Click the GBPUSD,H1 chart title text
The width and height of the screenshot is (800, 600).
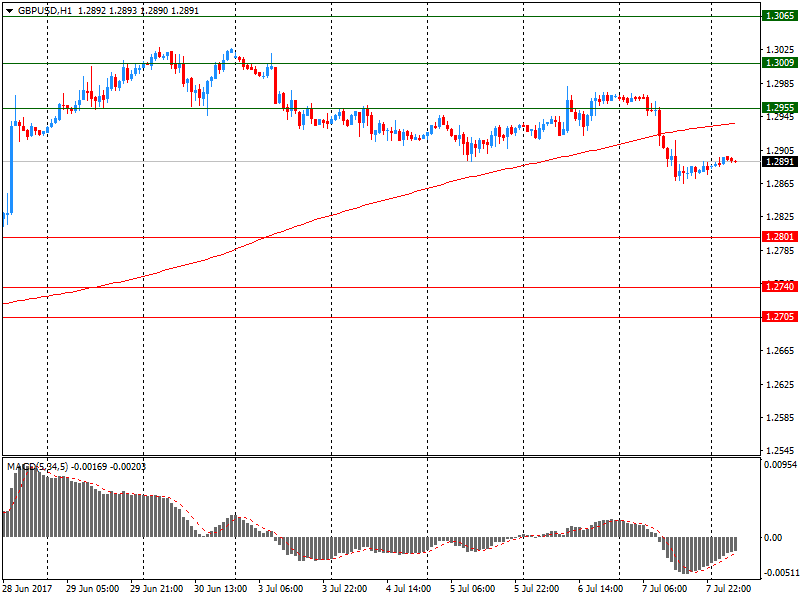(x=45, y=11)
